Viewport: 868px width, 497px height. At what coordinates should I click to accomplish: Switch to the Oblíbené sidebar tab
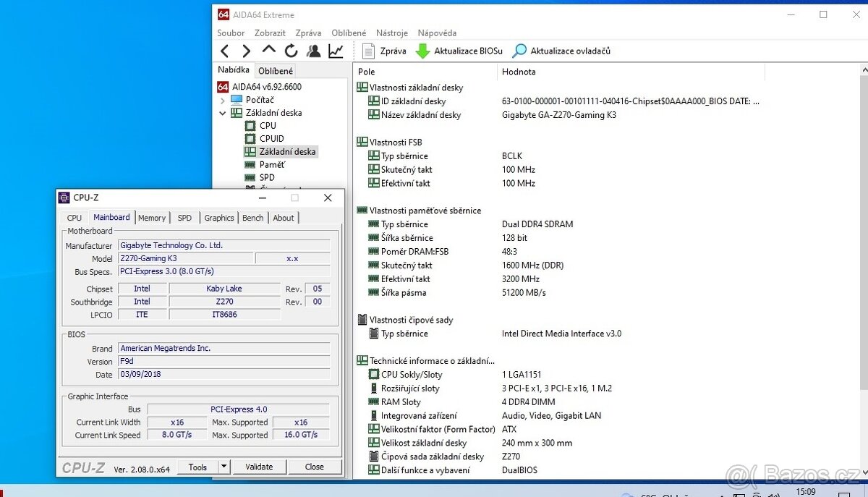tap(276, 71)
